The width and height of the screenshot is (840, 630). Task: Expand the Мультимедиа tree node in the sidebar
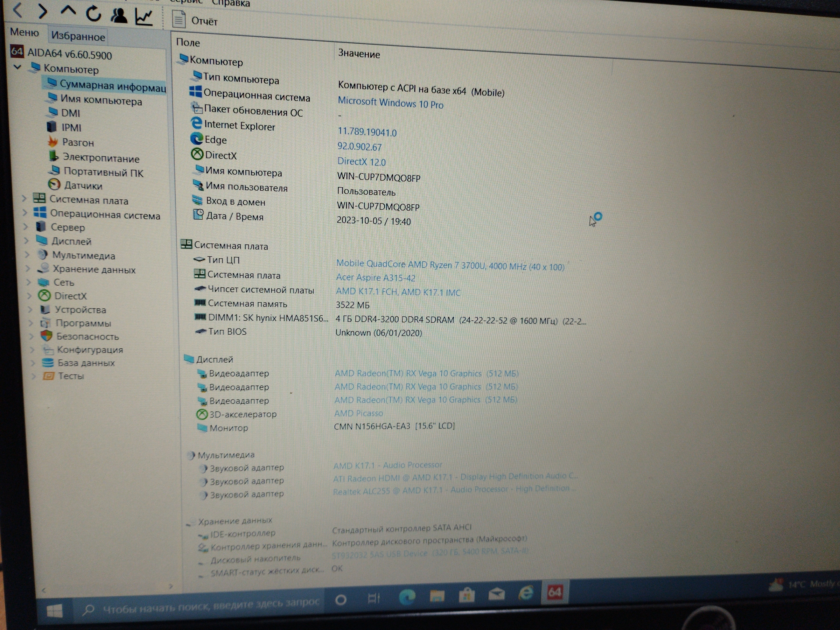[x=27, y=255]
